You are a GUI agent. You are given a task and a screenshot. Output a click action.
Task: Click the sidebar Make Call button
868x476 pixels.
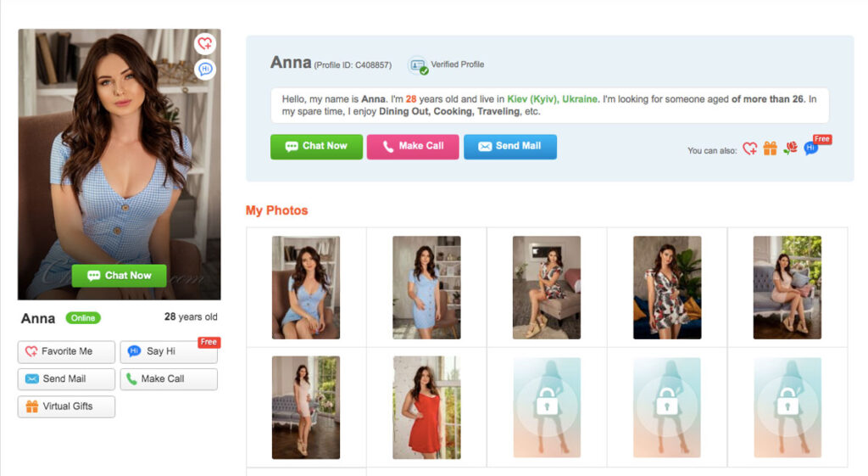pos(168,378)
